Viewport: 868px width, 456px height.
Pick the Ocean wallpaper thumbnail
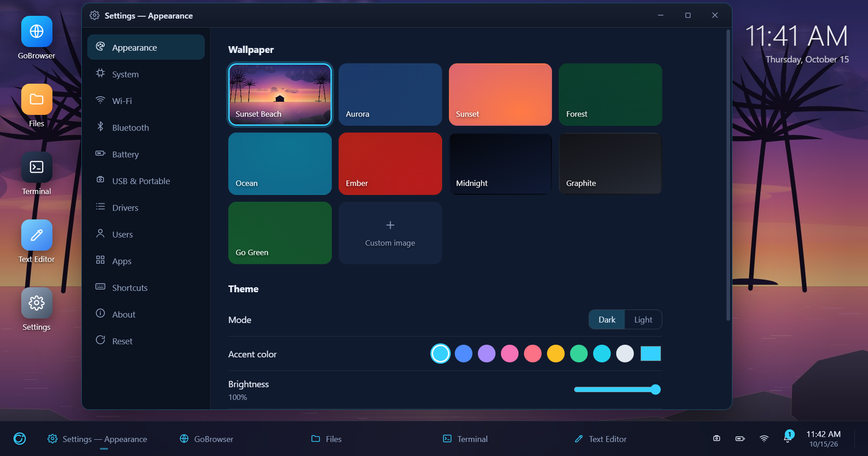(280, 164)
